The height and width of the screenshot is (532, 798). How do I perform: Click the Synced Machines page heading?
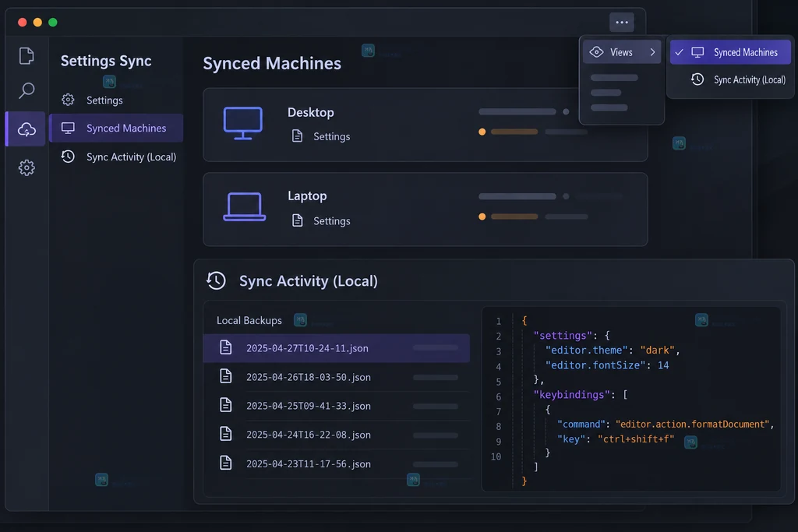[272, 63]
